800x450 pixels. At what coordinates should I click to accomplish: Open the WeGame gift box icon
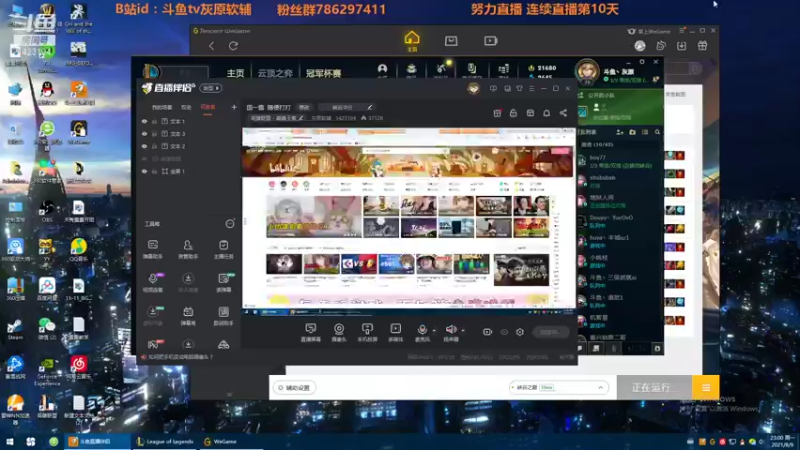point(703,45)
